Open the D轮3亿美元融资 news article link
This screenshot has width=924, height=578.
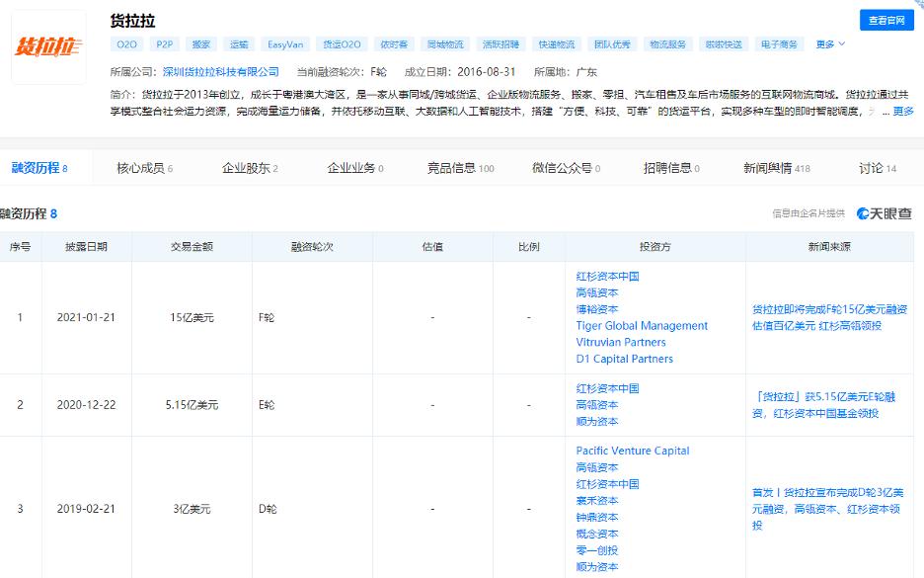pyautogui.click(x=827, y=509)
